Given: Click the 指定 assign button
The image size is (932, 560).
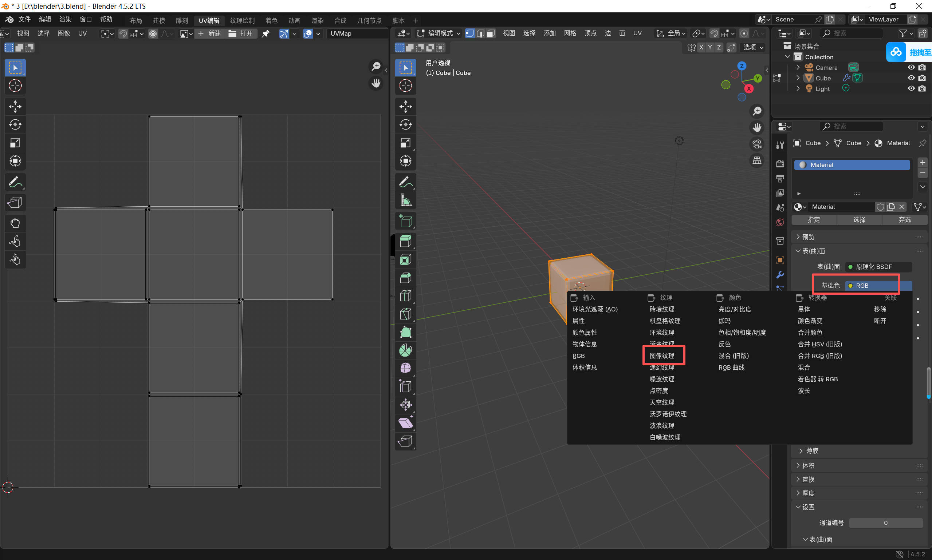Looking at the screenshot, I should [813, 220].
